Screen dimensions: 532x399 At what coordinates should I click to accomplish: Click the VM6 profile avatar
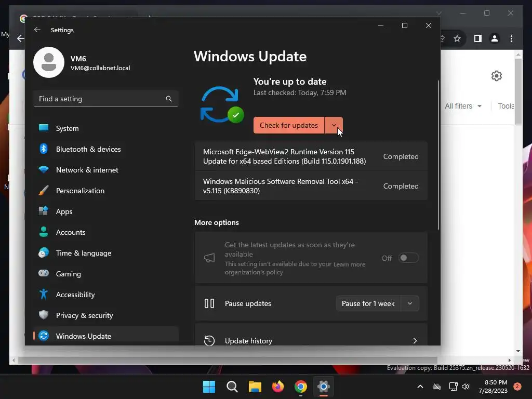(x=49, y=62)
